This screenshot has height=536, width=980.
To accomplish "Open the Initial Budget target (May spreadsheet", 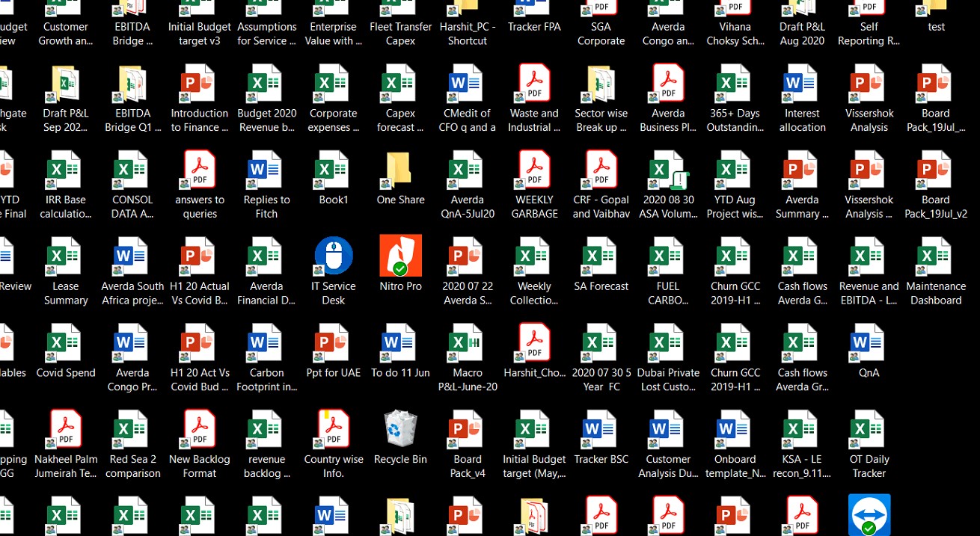I will (534, 428).
